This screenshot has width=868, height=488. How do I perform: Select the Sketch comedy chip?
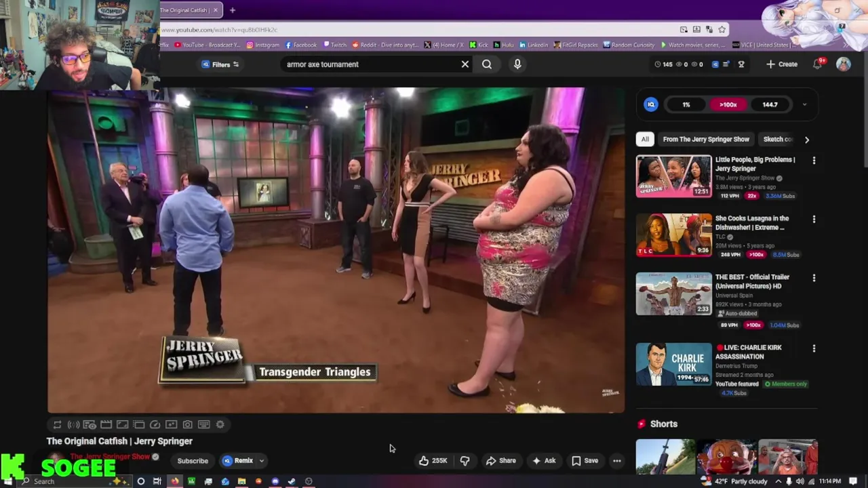pyautogui.click(x=777, y=139)
